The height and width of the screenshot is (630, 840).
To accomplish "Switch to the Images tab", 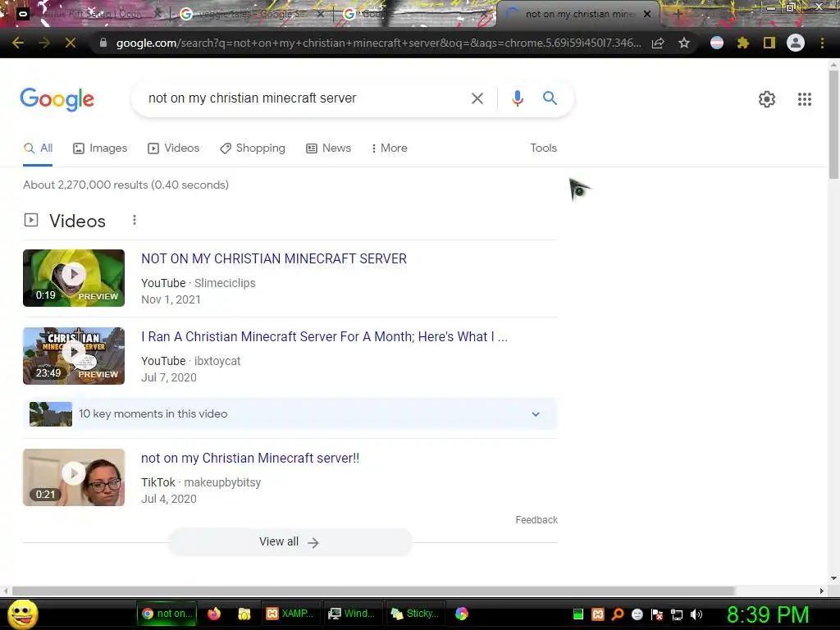I will pyautogui.click(x=100, y=148).
